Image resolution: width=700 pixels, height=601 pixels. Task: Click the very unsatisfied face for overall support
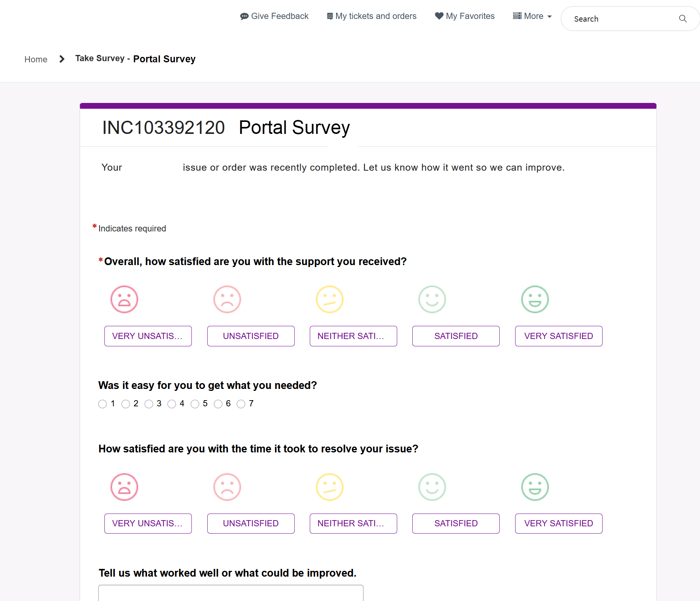[124, 299]
